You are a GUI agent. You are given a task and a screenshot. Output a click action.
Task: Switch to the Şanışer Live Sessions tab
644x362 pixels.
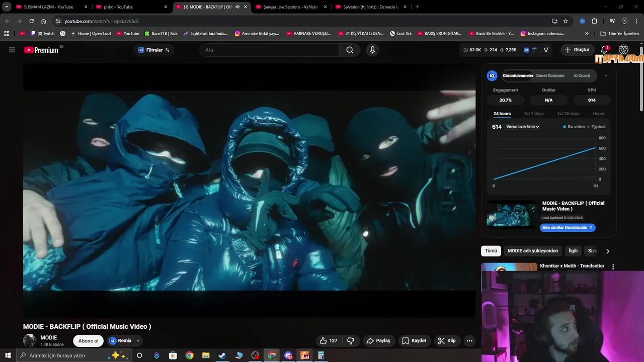click(291, 7)
